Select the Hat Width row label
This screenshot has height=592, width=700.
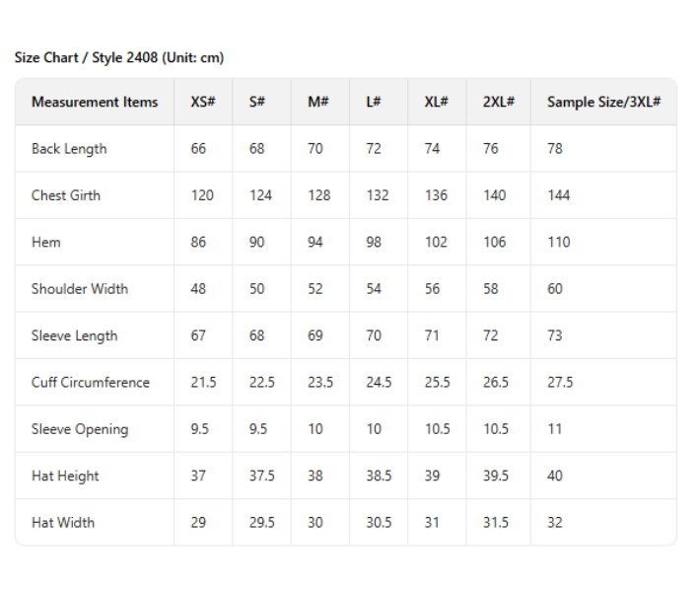point(63,523)
